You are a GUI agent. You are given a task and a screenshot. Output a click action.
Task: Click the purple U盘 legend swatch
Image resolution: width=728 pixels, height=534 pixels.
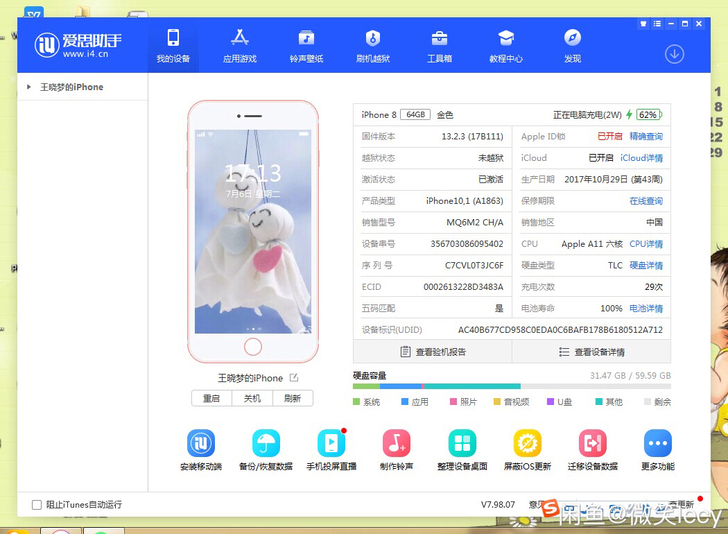tap(550, 402)
